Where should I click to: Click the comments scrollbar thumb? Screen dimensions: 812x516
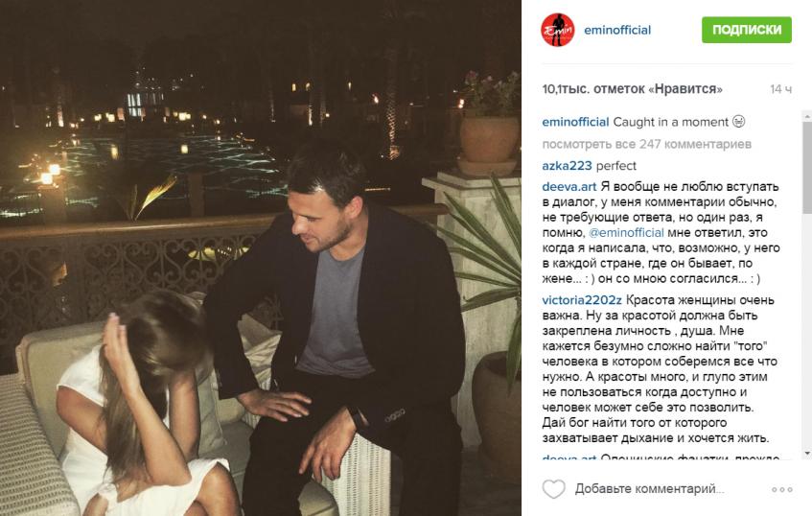807,168
